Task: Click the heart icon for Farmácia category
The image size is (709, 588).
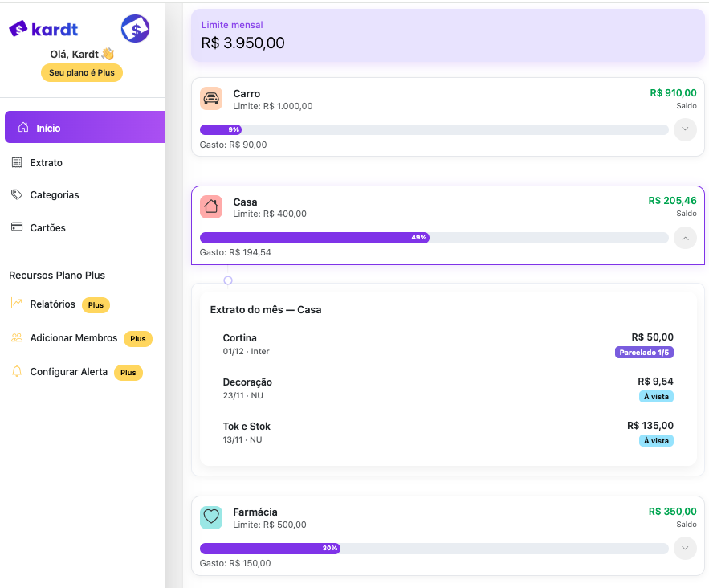Action: (x=211, y=517)
